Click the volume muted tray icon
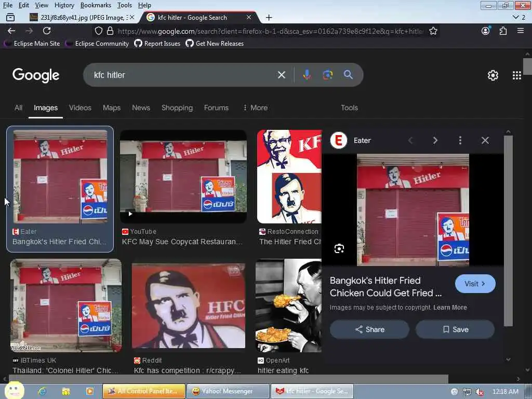This screenshot has width=532, height=399. (480, 392)
